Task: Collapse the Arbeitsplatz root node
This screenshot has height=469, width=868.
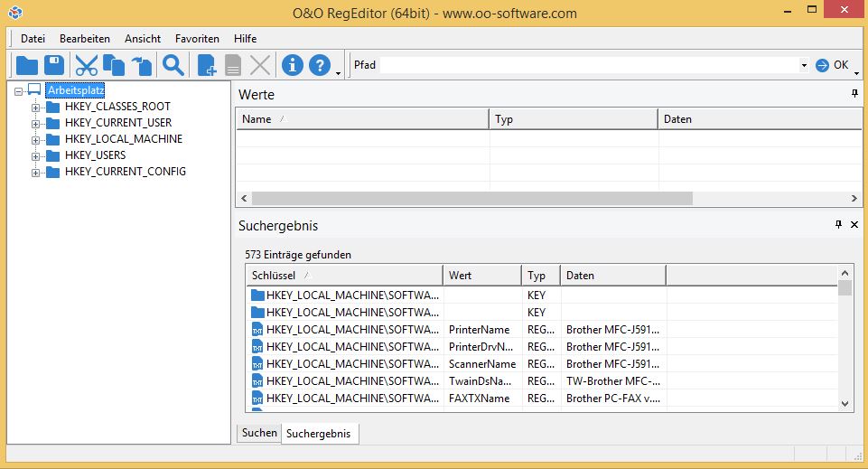Action: pyautogui.click(x=19, y=91)
